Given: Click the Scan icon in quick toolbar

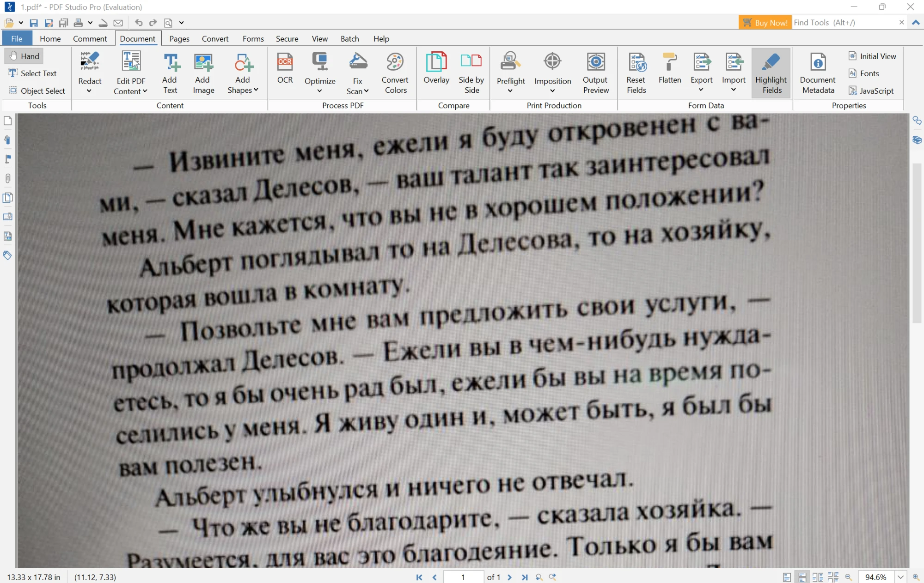Looking at the screenshot, I should [x=103, y=23].
